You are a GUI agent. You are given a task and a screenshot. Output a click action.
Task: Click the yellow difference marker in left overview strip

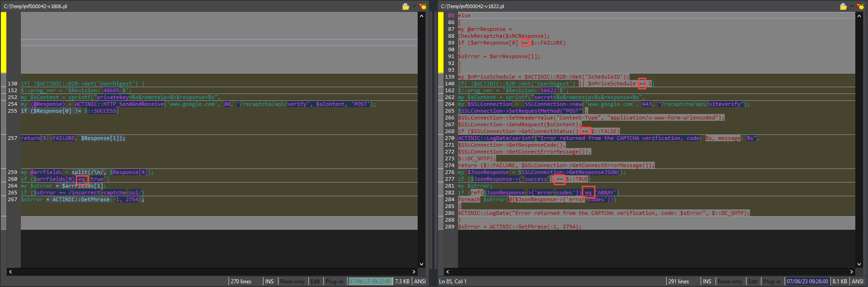(4, 43)
